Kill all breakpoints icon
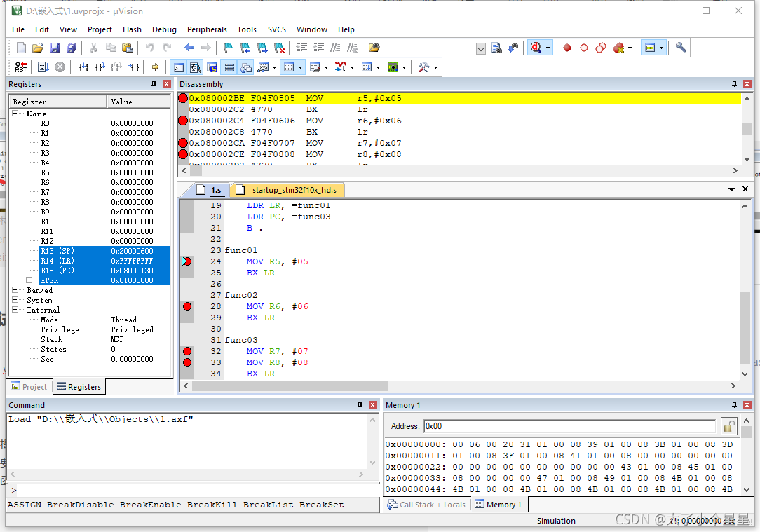Screen dimensions: 760x532 (618, 48)
